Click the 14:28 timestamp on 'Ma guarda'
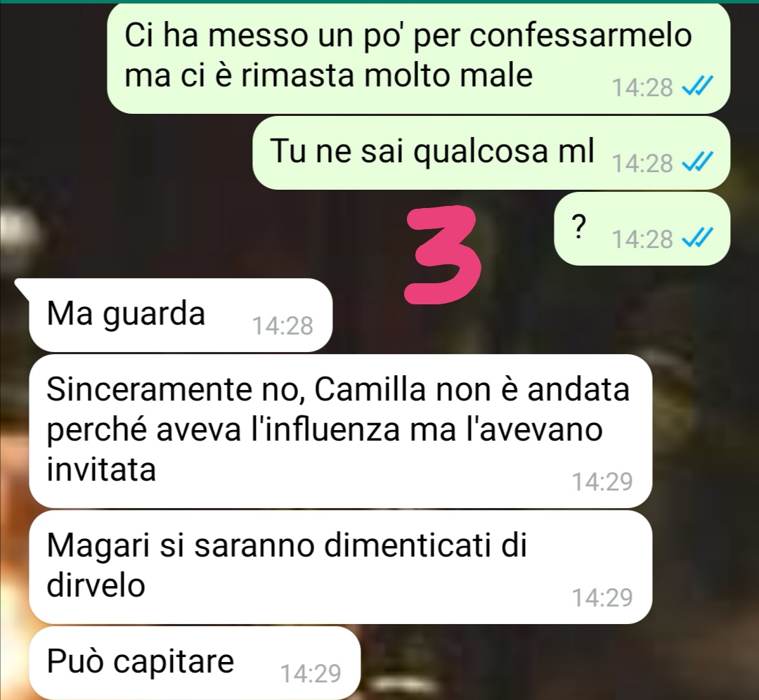 (283, 326)
